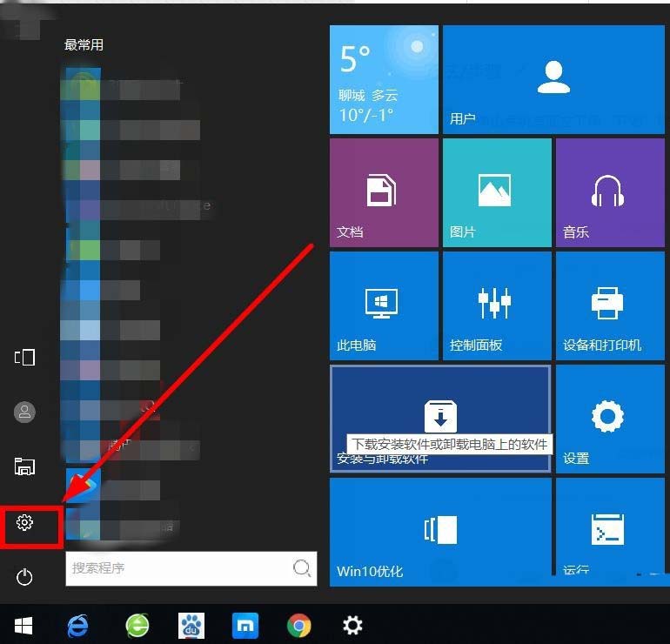This screenshot has width=670, height=644.
Task: Open the 安装与卸载软件 tile
Action: [440, 419]
